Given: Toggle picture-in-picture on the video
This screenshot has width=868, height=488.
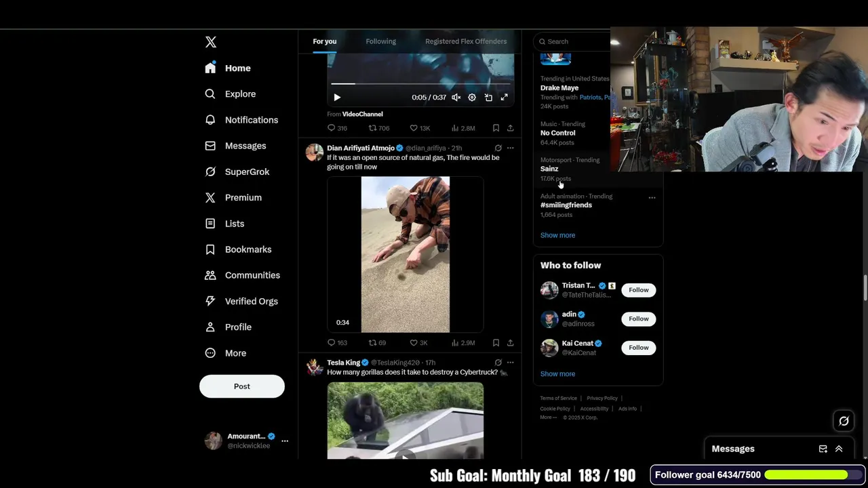Looking at the screenshot, I should tap(488, 98).
